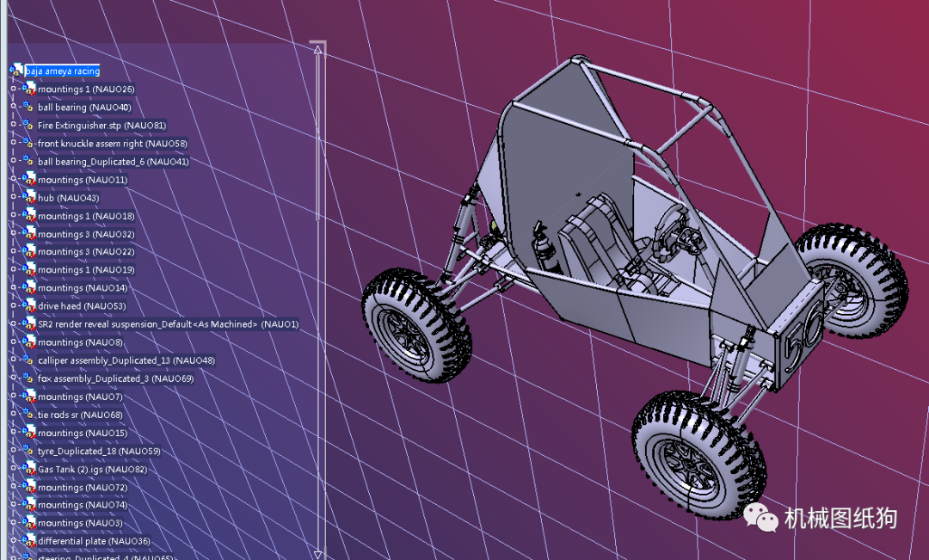929x560 pixels.
Task: Click the icon of ball bearing_Duplicated_6 (NAUO41)
Action: (28, 161)
